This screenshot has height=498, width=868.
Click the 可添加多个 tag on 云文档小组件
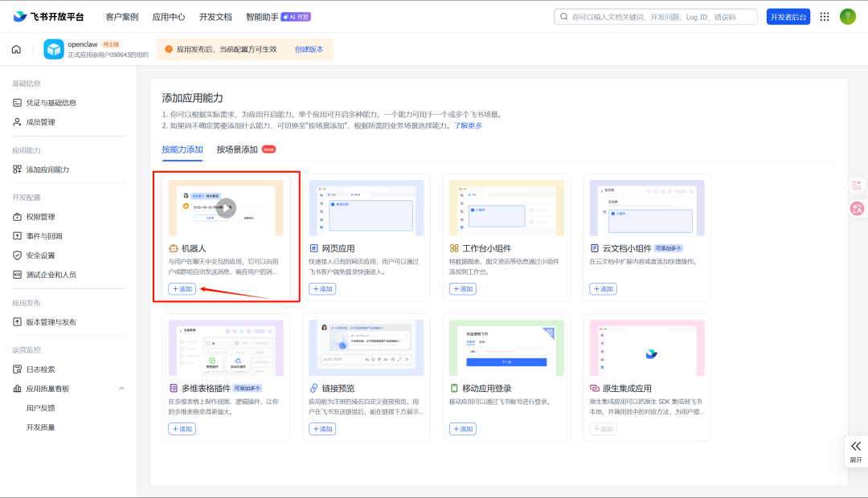click(x=669, y=248)
